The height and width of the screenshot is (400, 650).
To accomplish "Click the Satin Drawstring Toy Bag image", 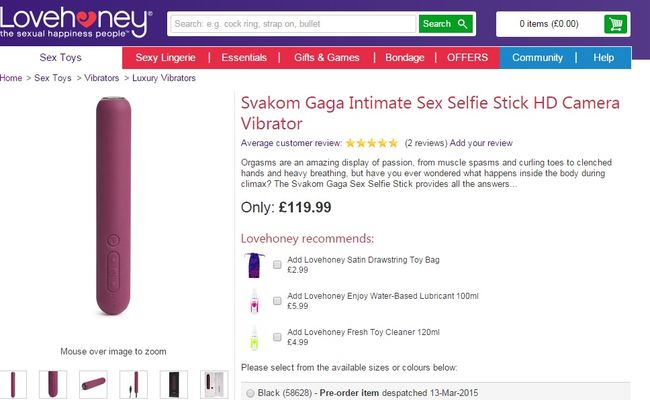I will coord(254,265).
